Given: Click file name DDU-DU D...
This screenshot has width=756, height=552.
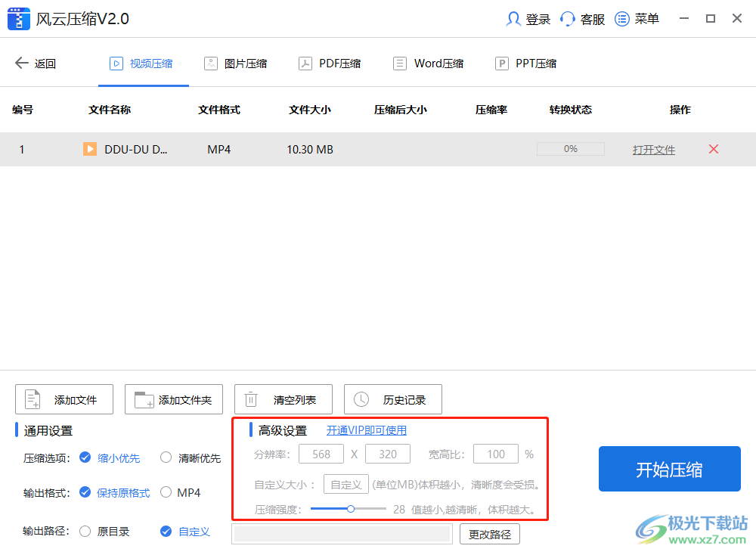Looking at the screenshot, I should click(135, 150).
